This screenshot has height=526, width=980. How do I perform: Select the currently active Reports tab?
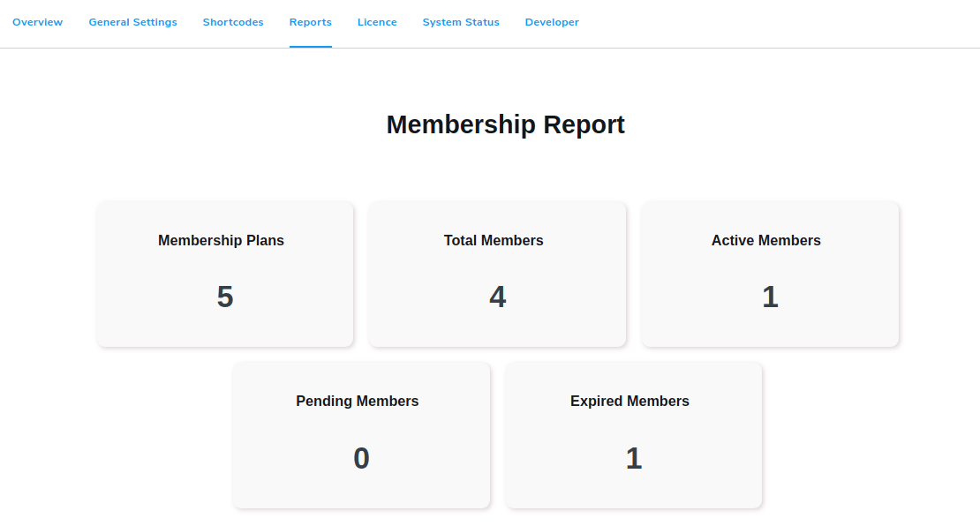click(x=310, y=21)
